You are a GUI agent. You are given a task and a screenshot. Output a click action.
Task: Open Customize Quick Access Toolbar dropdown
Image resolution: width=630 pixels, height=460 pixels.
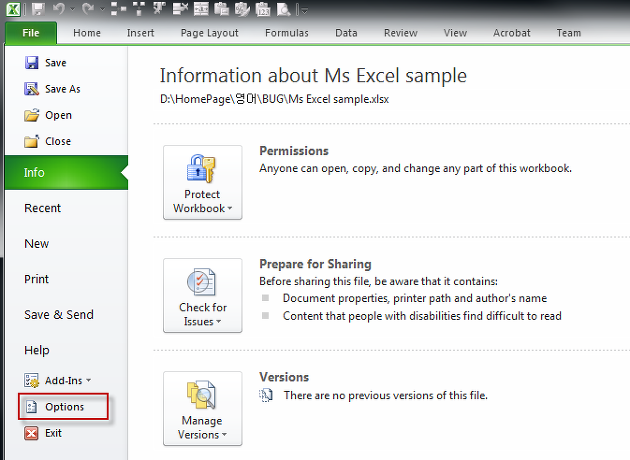tap(305, 10)
